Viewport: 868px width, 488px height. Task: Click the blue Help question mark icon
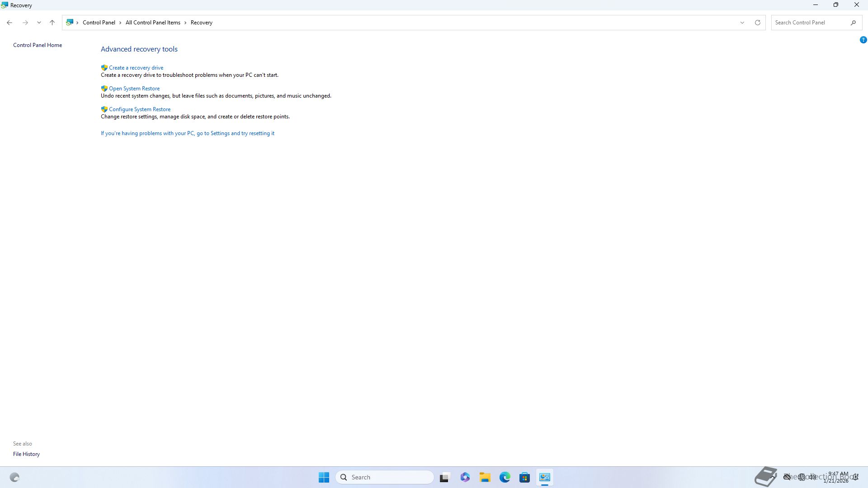tap(863, 40)
